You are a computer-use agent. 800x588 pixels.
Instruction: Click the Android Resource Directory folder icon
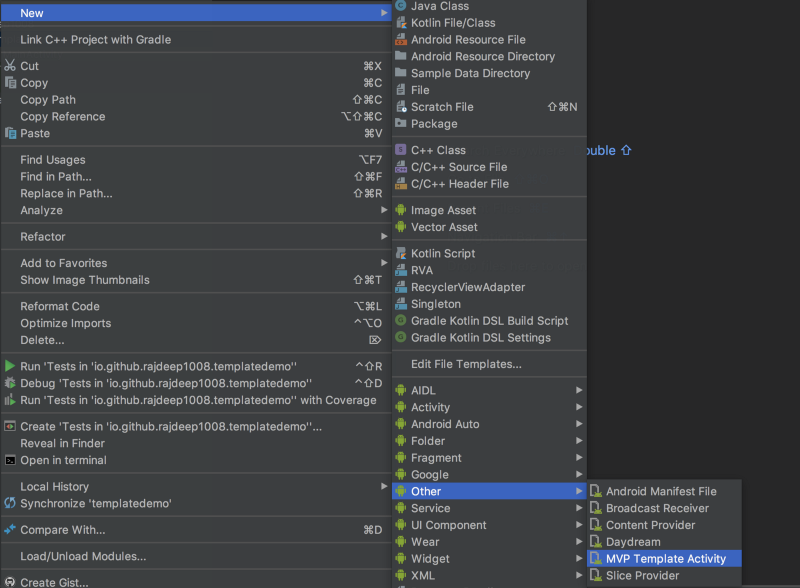401,56
